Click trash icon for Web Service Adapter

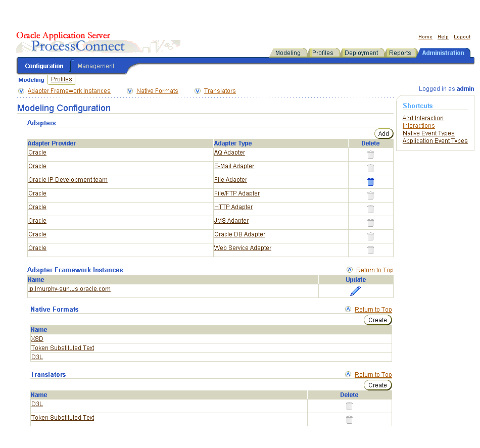(370, 250)
